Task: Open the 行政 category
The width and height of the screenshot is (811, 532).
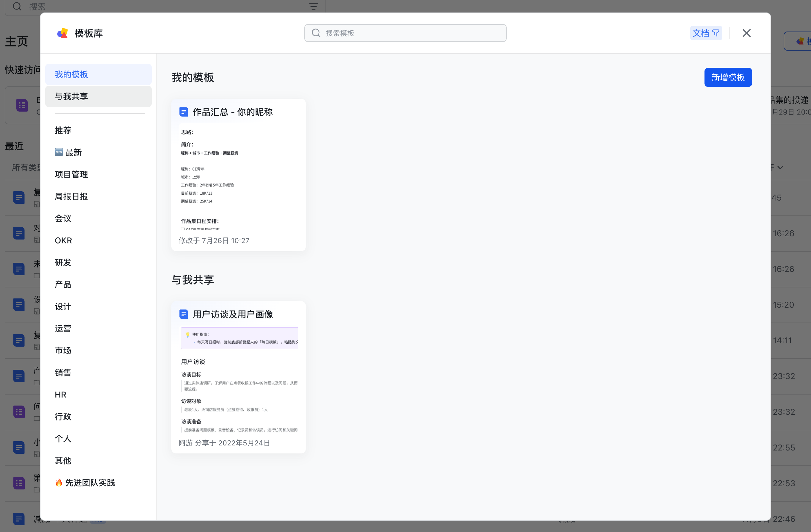Action: click(98, 417)
